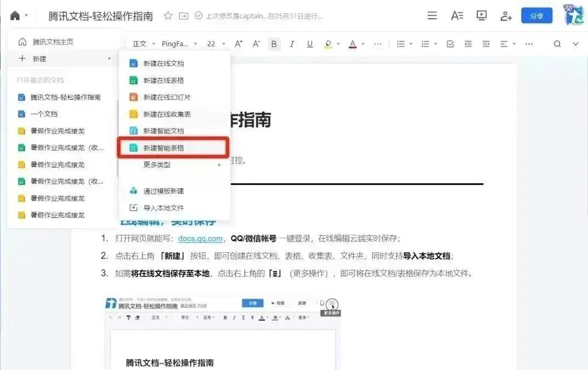The height and width of the screenshot is (370, 588).
Task: Toggle bold formatting
Action: (274, 44)
